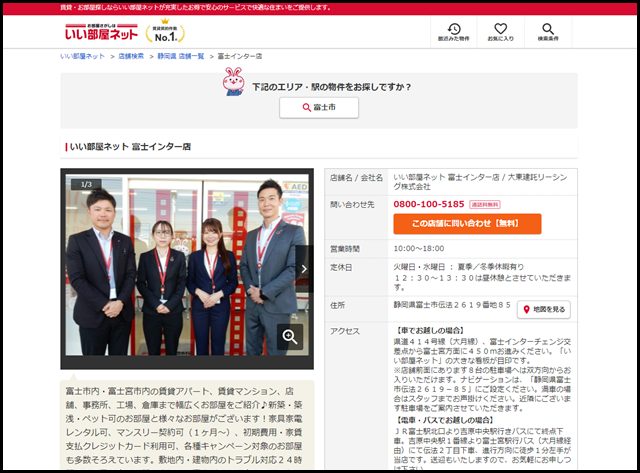Screen dimensions: 640x473
Task: Open map with 地図を見る button
Action: [x=543, y=310]
